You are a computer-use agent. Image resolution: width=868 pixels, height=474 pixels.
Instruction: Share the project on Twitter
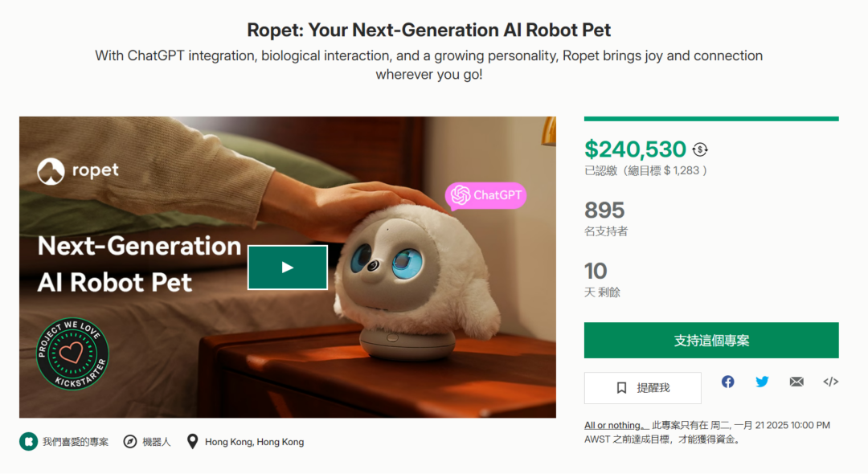click(x=762, y=382)
